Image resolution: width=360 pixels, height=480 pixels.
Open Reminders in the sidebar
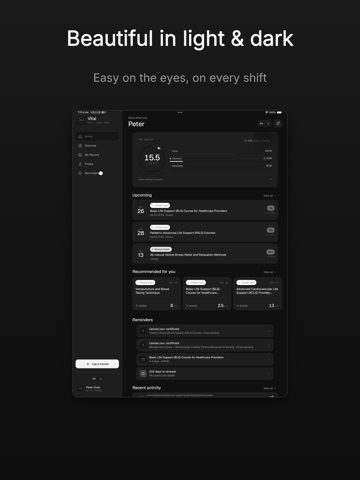click(97, 173)
